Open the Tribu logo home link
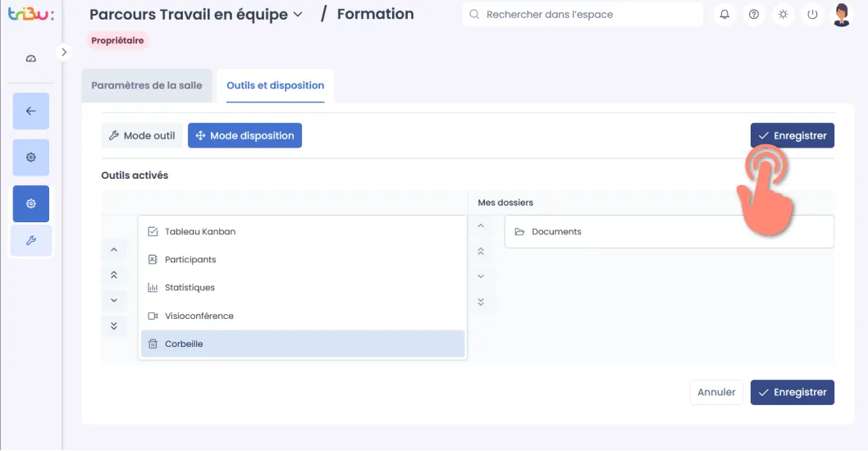Screen dimensions: 868x451 coord(31,13)
